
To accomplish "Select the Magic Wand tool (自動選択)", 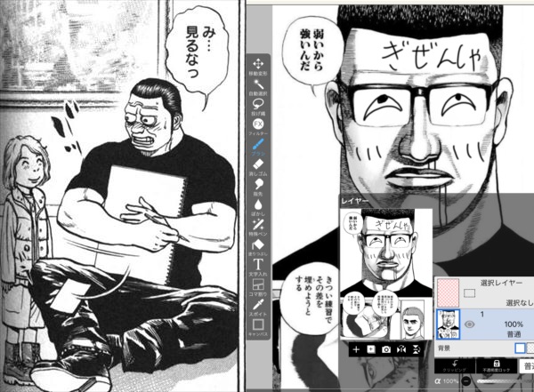I will 258,87.
